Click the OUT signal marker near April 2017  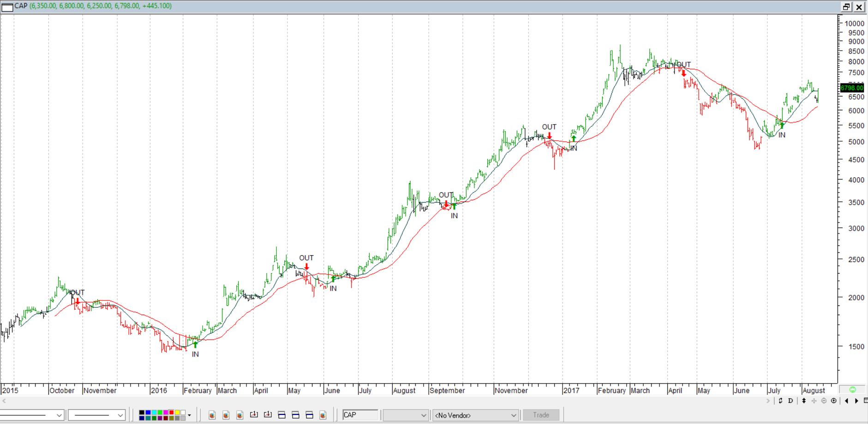(684, 65)
